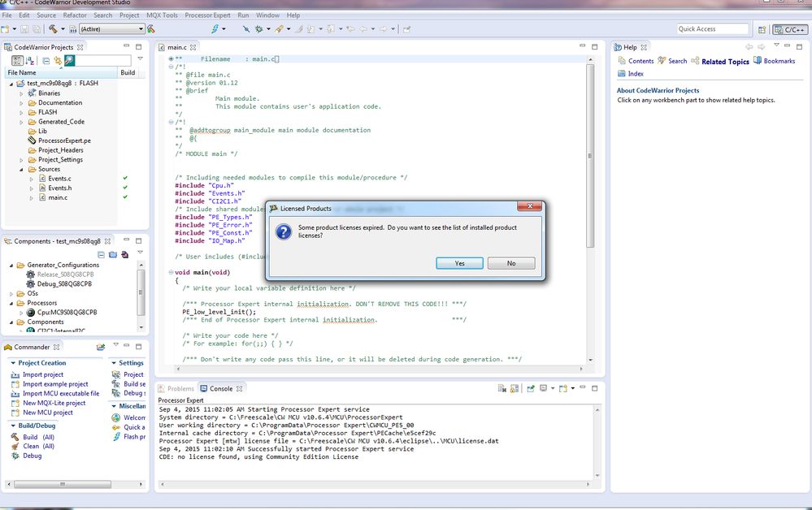Collapse the Project Creation section in Commander
Viewport: 812px width, 510px height.
click(13, 363)
